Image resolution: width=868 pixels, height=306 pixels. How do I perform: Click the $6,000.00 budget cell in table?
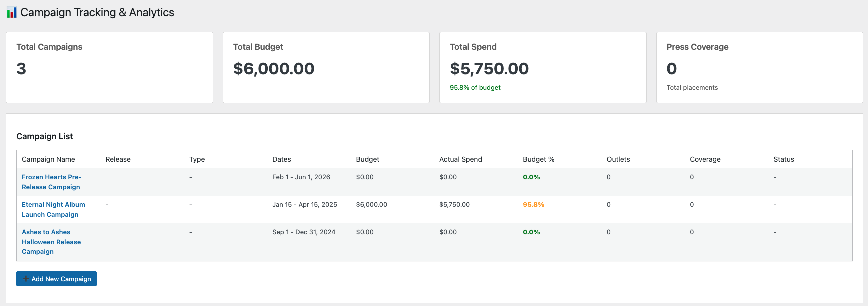[x=371, y=205]
